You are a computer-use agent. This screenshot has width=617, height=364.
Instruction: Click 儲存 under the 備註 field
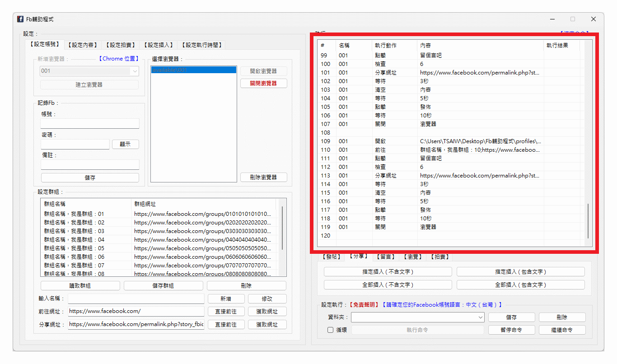click(90, 177)
